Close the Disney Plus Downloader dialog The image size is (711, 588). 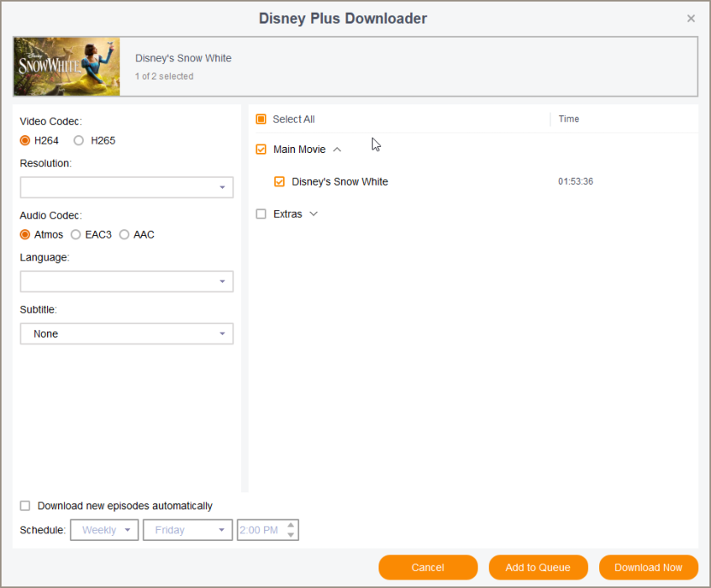(691, 18)
